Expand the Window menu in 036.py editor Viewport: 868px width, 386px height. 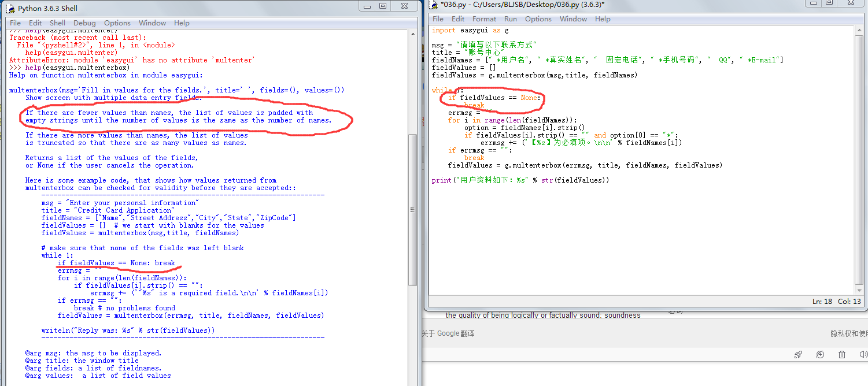(x=573, y=18)
